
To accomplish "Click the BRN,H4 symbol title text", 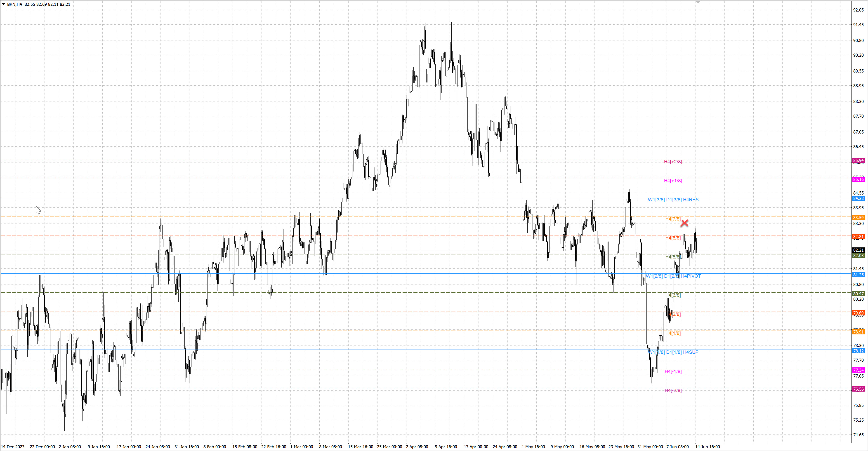I will (x=14, y=4).
